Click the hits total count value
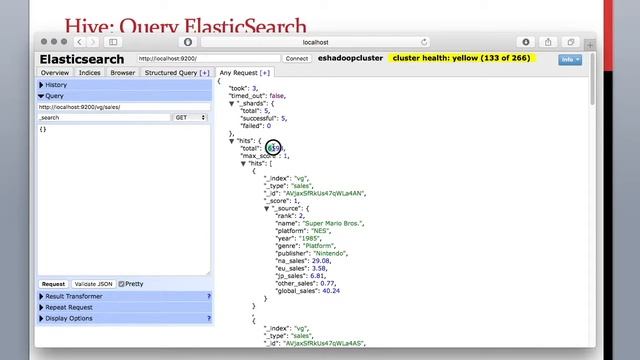 [274, 149]
